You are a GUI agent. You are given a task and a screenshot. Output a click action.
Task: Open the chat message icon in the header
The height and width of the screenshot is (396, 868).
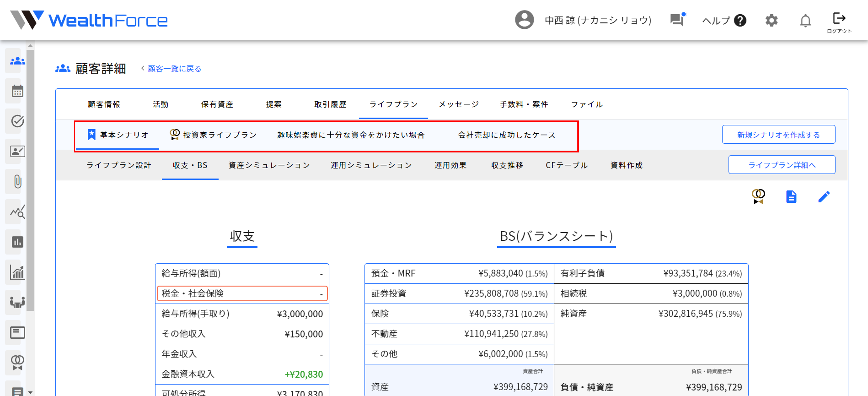coord(677,20)
